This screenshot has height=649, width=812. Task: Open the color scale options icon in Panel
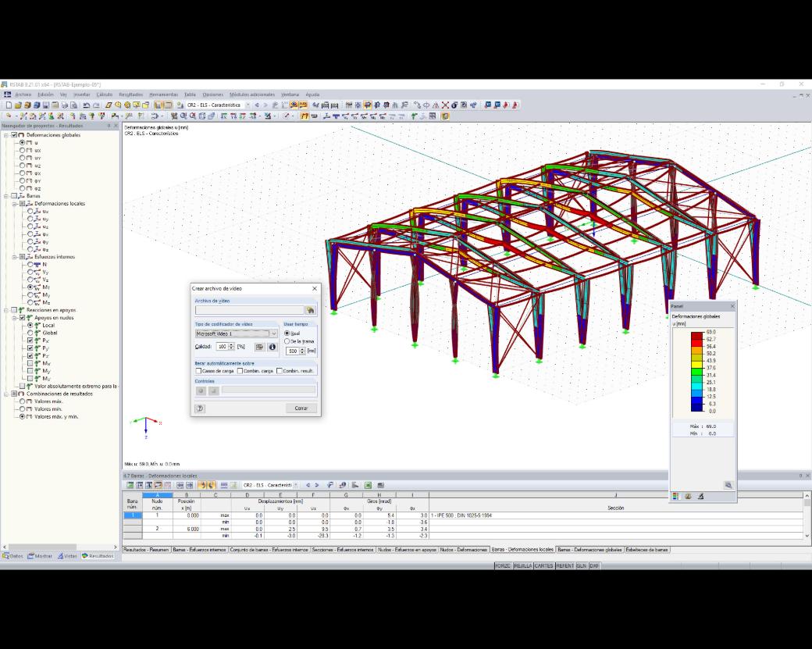[676, 496]
